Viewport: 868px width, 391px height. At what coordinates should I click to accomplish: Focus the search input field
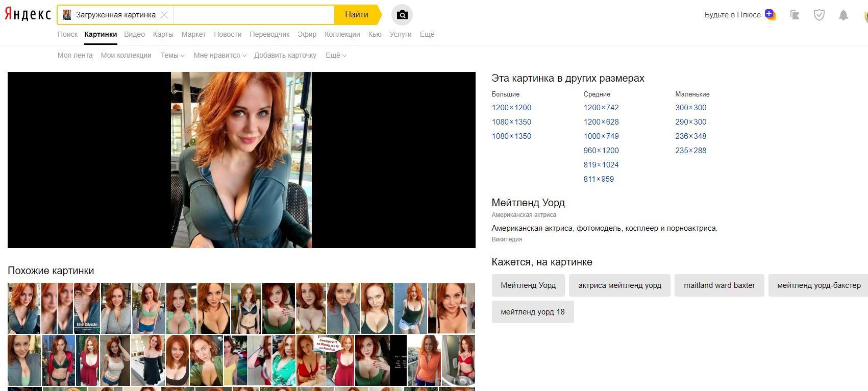point(254,15)
